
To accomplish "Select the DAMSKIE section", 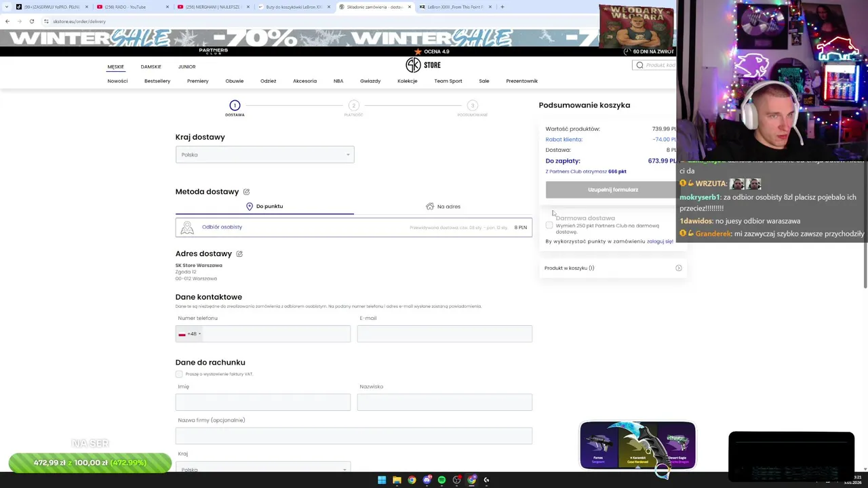I will pyautogui.click(x=151, y=66).
